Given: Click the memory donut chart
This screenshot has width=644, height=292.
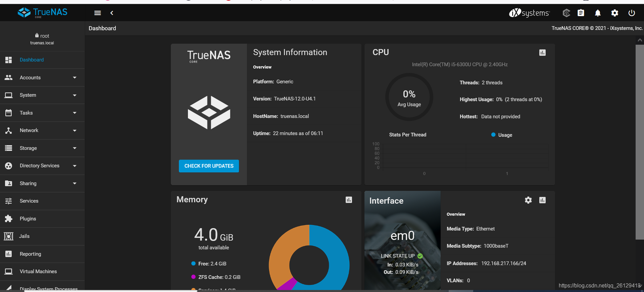Looking at the screenshot, I should 309,257.
